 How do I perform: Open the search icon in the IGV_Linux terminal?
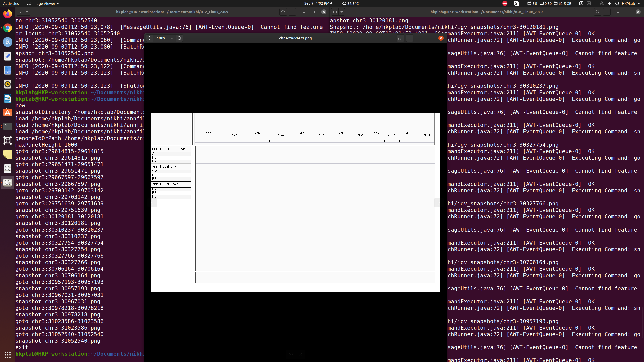[283, 12]
